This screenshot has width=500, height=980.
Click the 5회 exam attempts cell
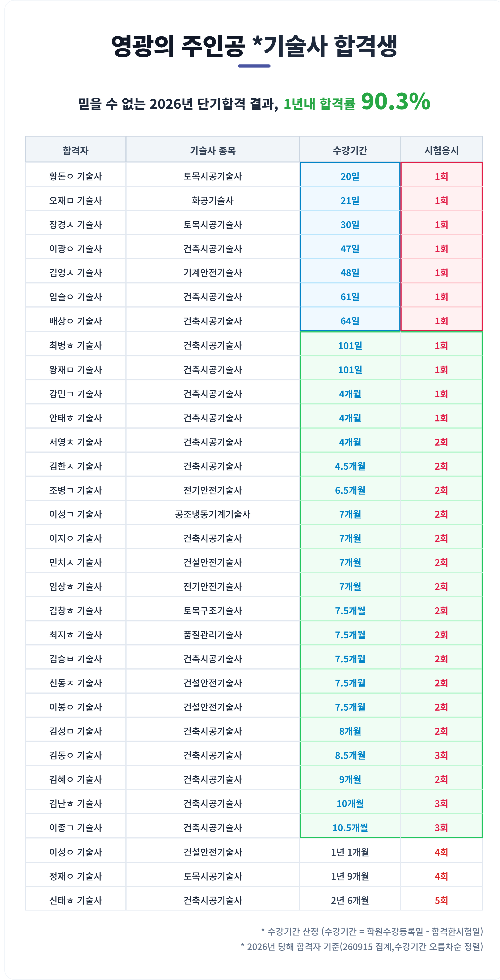(x=441, y=900)
